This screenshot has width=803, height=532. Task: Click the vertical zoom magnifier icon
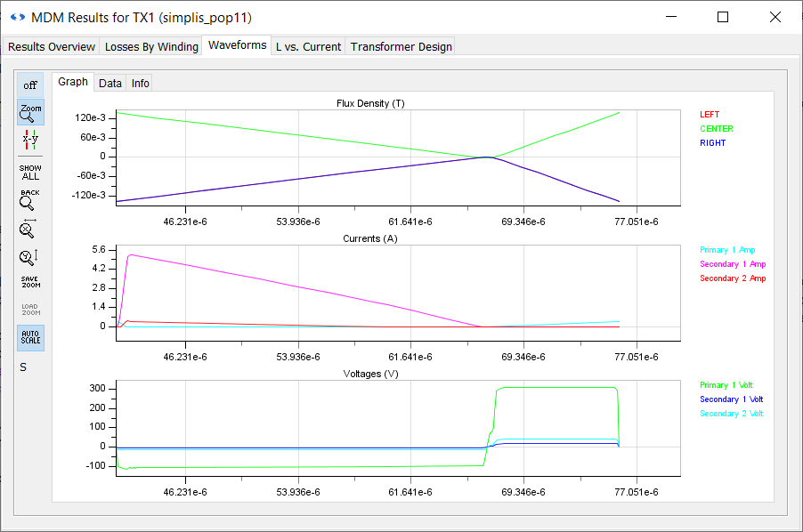click(x=30, y=257)
